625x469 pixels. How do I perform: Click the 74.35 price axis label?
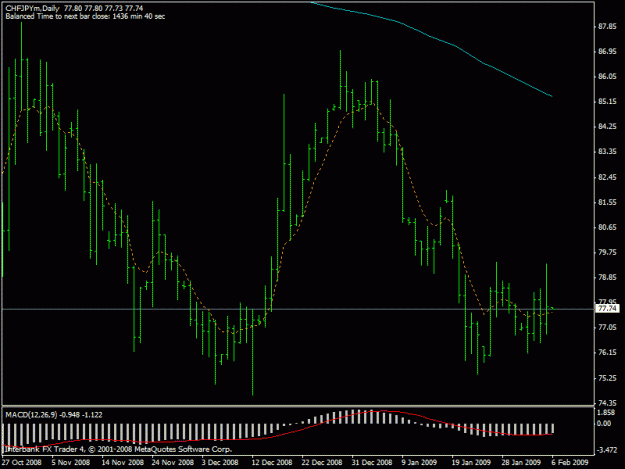click(607, 403)
